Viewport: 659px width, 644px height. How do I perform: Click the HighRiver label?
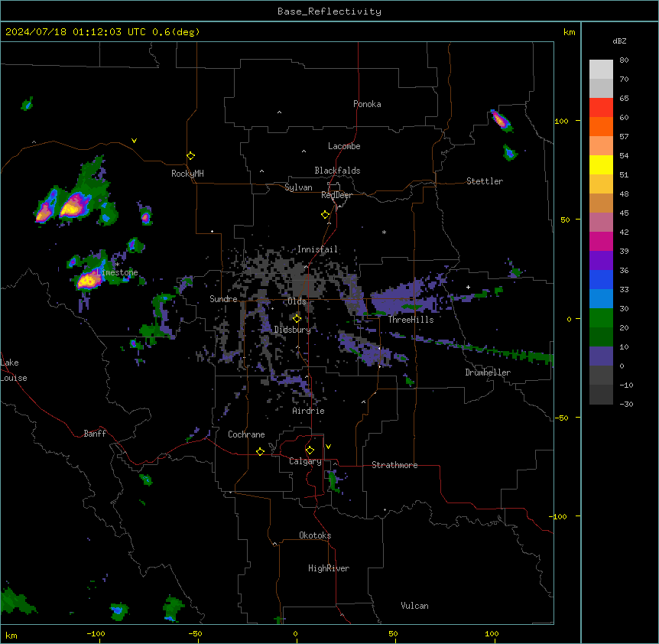tap(329, 568)
